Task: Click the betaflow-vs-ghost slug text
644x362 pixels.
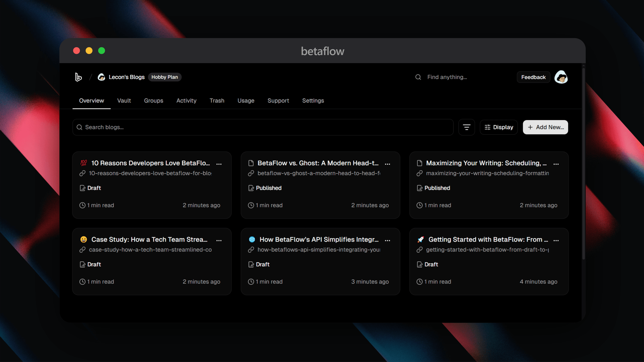Action: (x=319, y=173)
